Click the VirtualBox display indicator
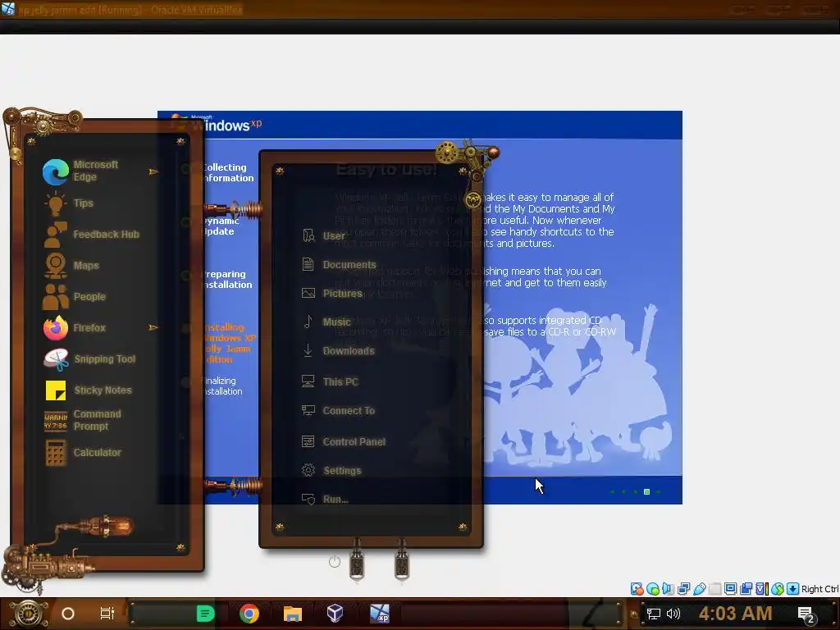Screen dimensions: 840x630 (x=730, y=589)
